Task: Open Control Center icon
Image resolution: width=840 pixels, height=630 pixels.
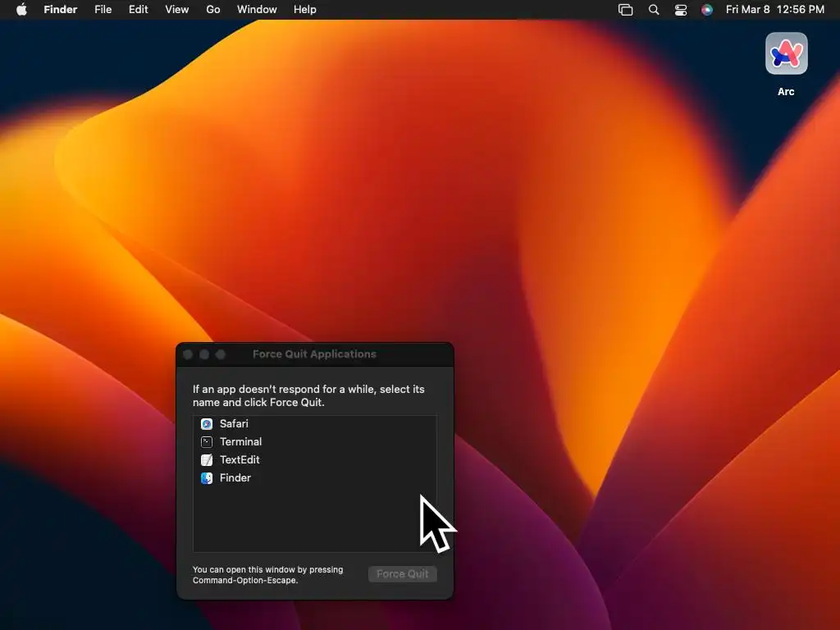Action: coord(681,10)
